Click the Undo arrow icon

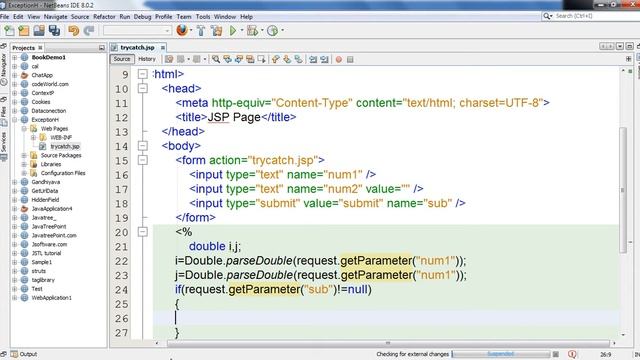(73, 31)
